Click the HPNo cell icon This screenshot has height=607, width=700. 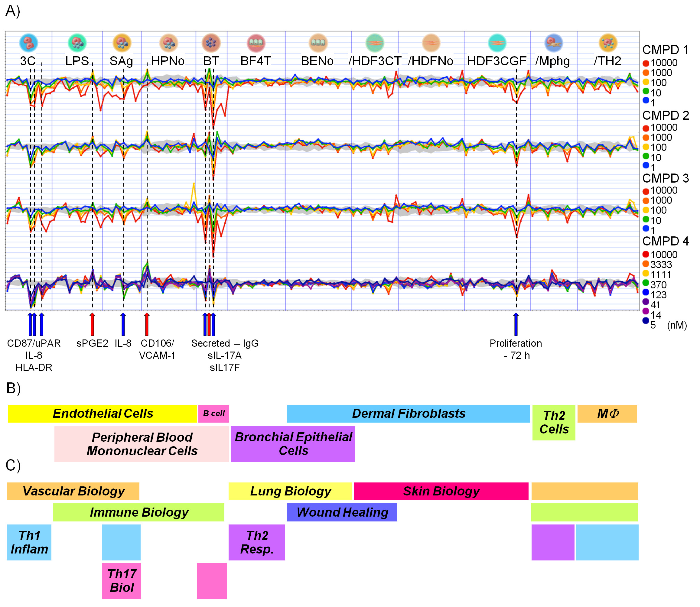169,43
